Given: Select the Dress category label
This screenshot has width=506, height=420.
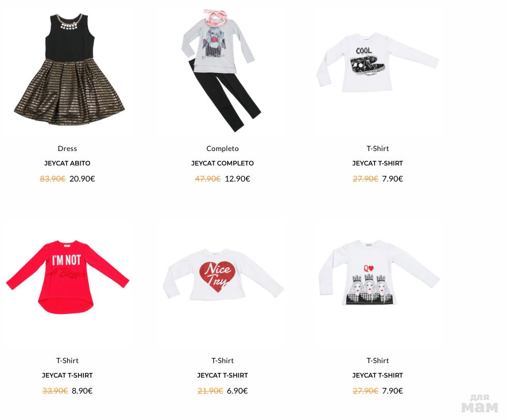Looking at the screenshot, I should 67,149.
